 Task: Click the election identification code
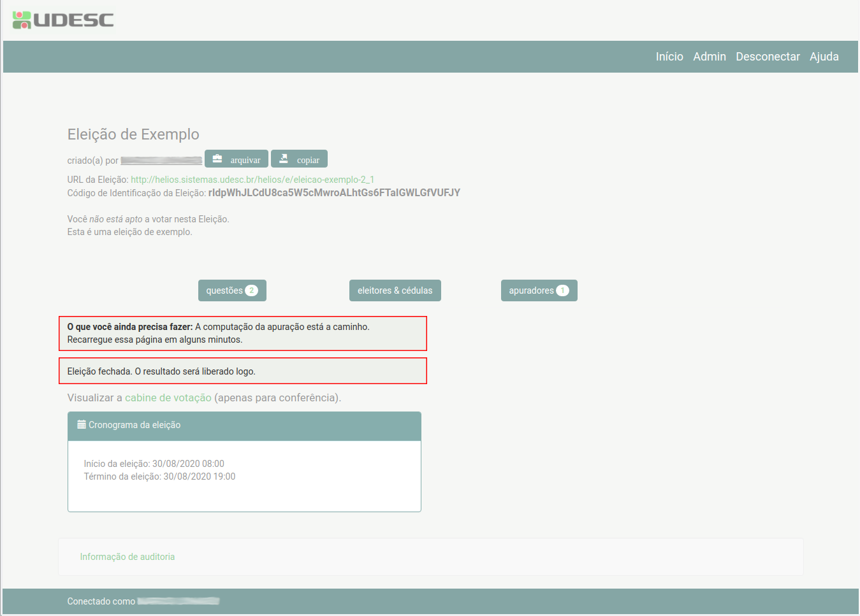[334, 193]
